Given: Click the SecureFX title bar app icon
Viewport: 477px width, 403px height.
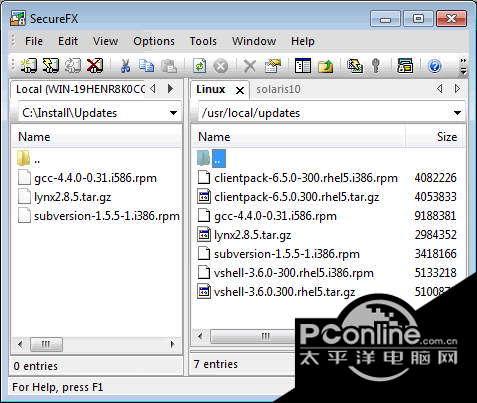Looking at the screenshot, I should (x=17, y=19).
